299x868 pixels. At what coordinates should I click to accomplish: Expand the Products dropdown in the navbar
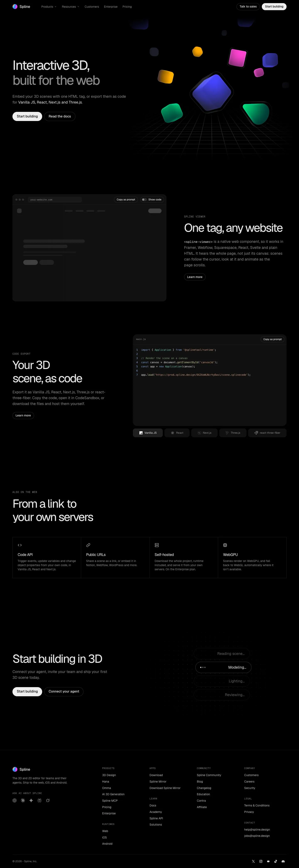point(49,7)
